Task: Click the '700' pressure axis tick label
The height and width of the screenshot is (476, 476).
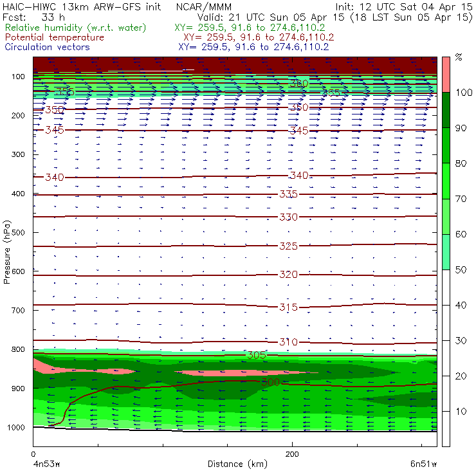Action: point(18,311)
